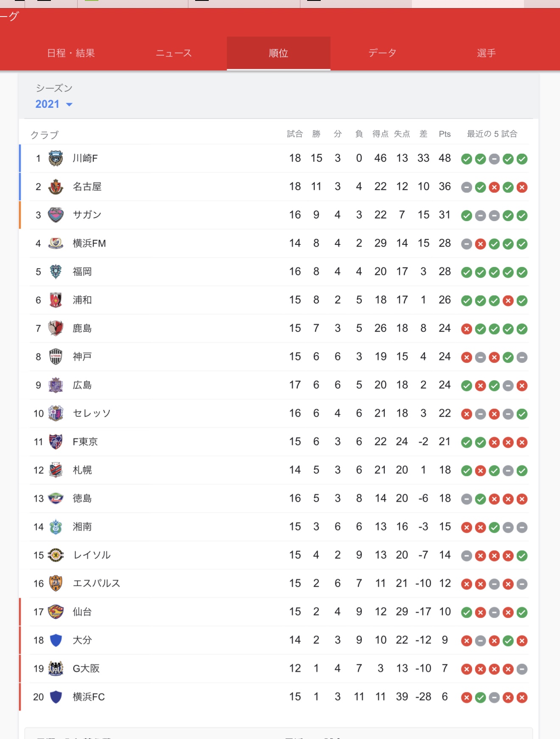Open the 福岡 team row link
Screen dimensions: 560x739
(x=82, y=272)
